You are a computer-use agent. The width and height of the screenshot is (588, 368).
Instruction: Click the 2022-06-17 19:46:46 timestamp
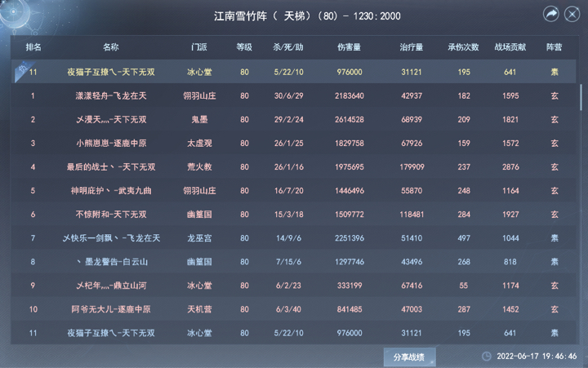(x=537, y=356)
